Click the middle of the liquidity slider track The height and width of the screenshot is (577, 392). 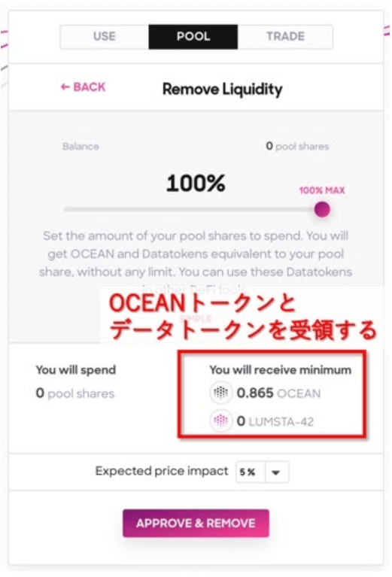click(193, 209)
